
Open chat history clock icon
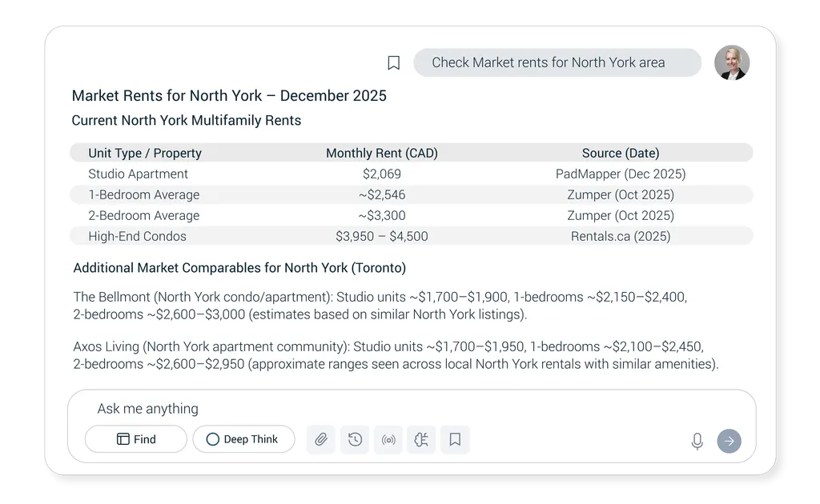point(355,439)
